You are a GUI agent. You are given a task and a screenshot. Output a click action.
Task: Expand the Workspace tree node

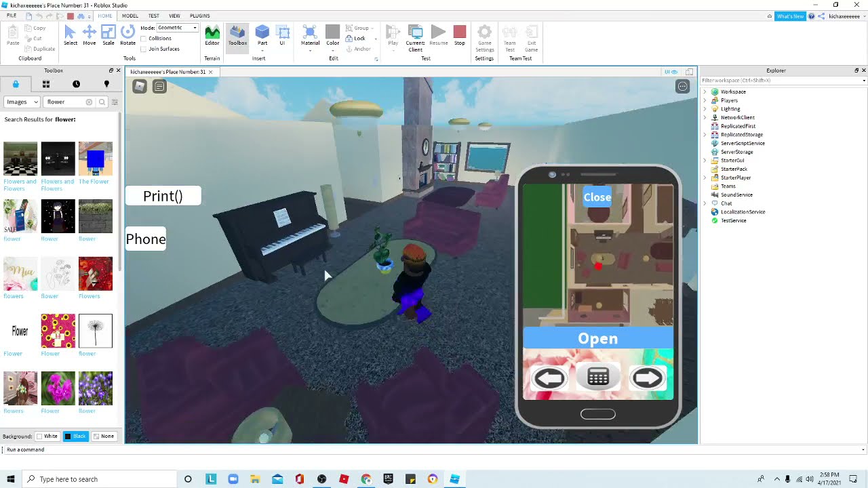click(705, 91)
